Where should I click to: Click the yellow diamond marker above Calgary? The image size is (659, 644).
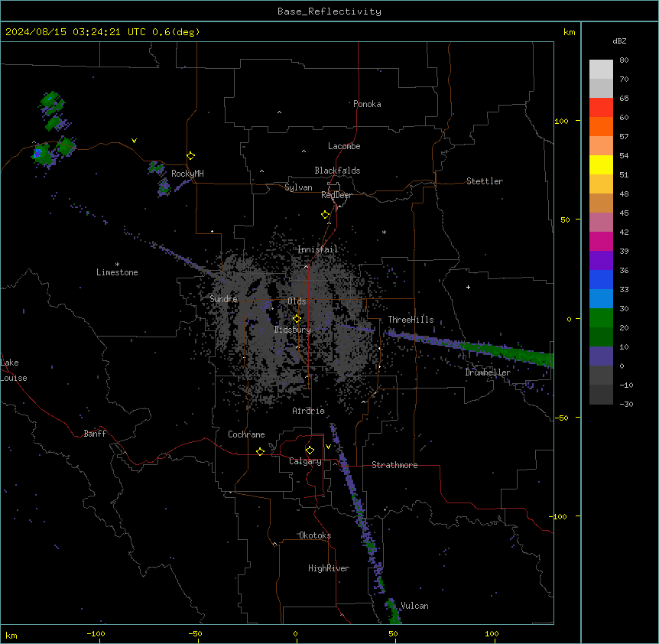(310, 450)
